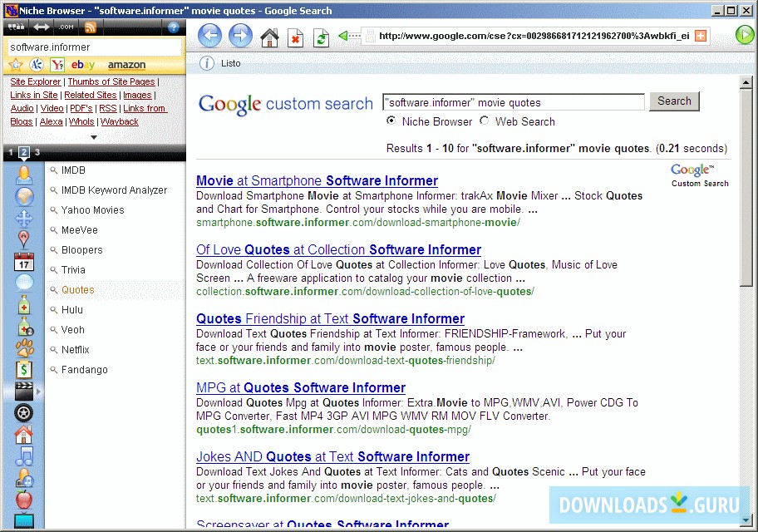The height and width of the screenshot is (532, 758).
Task: Select the Web Search radio button
Action: click(484, 121)
